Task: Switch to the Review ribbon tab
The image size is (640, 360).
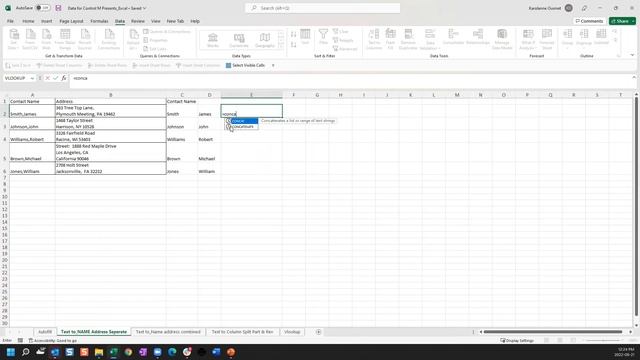Action: 138,21
